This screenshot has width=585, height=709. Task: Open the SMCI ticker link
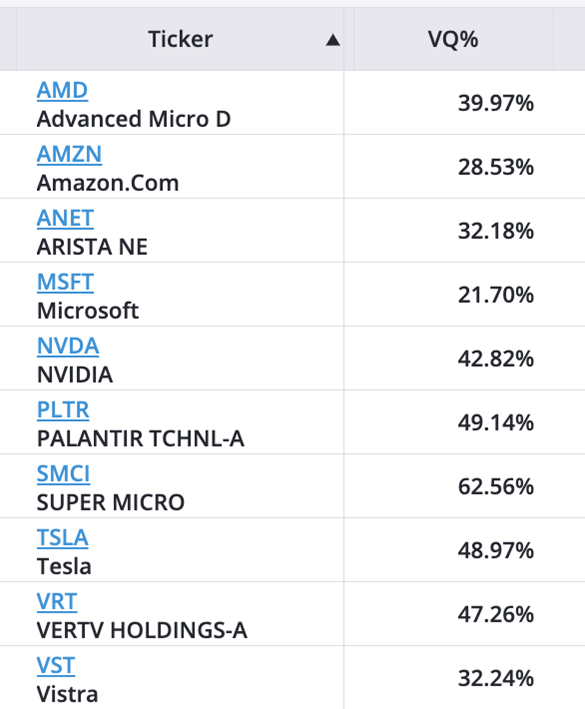pos(63,474)
